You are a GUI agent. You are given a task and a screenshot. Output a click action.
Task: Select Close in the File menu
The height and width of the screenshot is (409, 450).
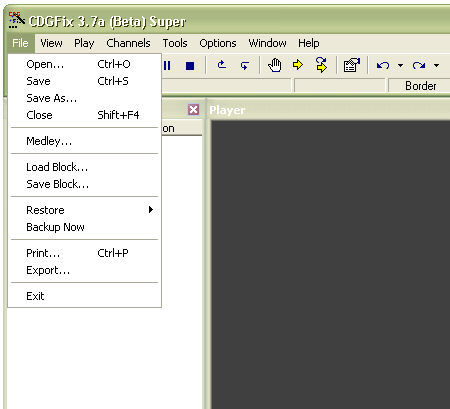(85, 115)
